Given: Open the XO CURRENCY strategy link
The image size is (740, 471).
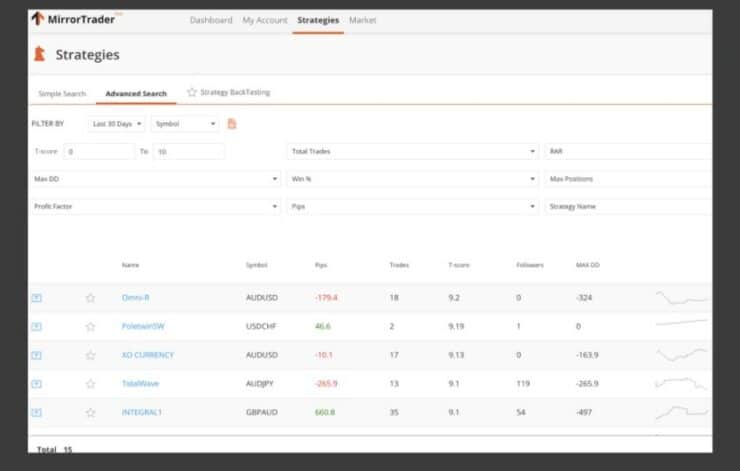Looking at the screenshot, I should (148, 355).
